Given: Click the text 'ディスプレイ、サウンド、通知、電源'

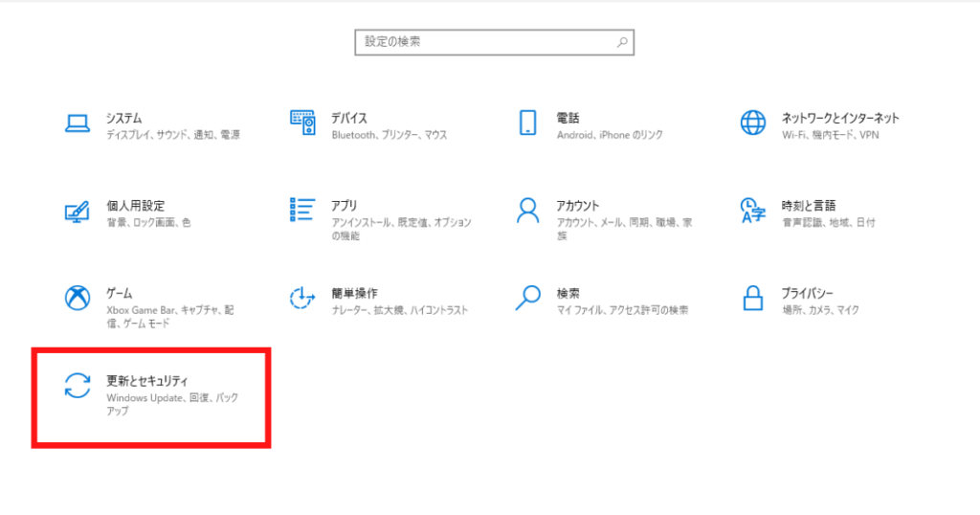Looking at the screenshot, I should tap(172, 134).
